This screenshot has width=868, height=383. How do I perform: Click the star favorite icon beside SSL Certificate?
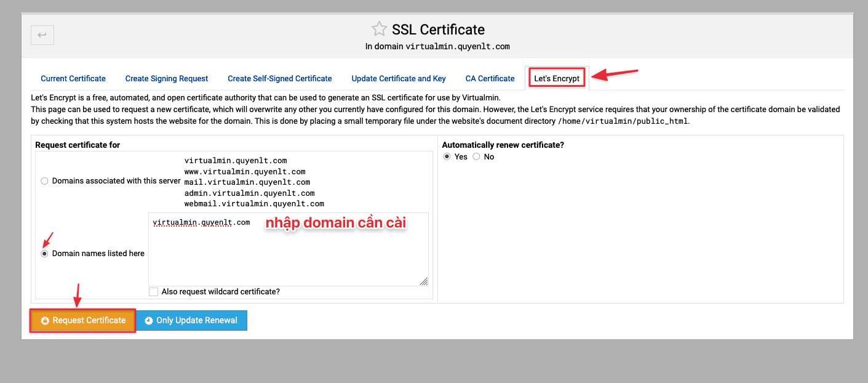point(380,29)
